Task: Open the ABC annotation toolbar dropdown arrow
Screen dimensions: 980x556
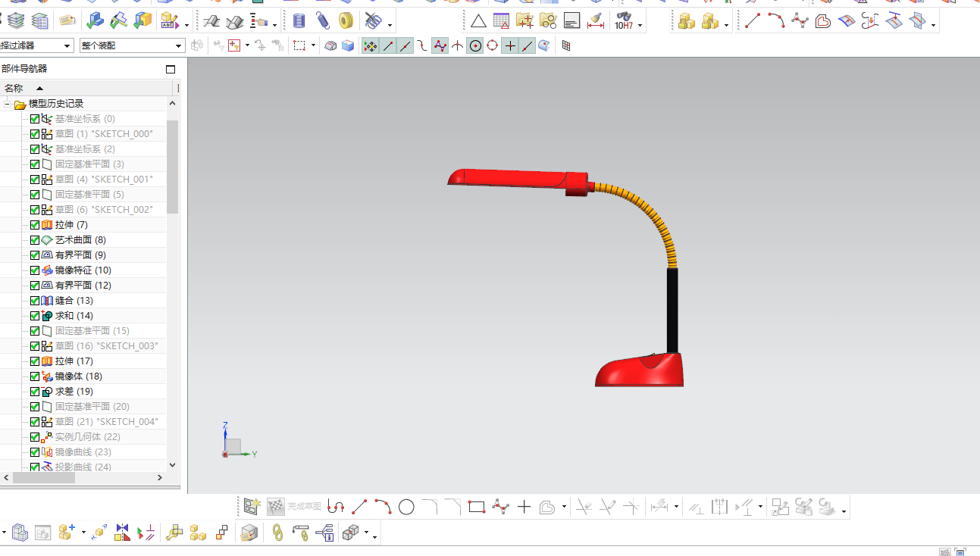Action: pos(186,27)
